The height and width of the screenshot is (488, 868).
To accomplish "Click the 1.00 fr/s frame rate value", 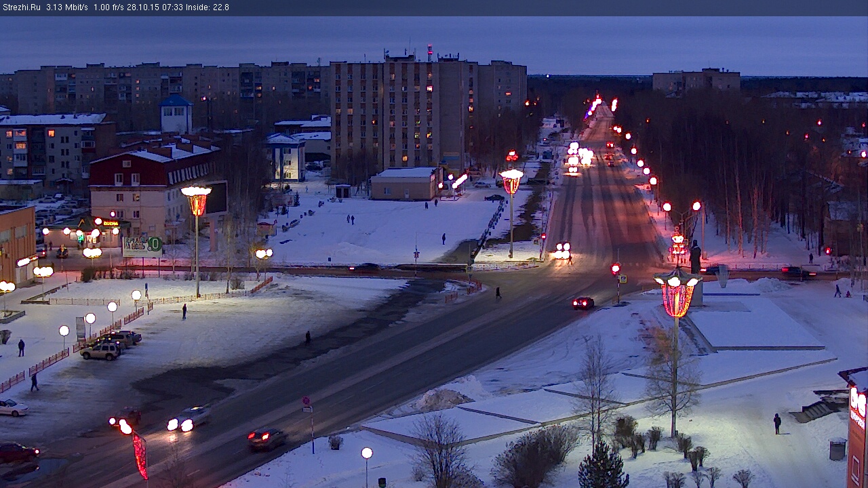I will 108,7.
